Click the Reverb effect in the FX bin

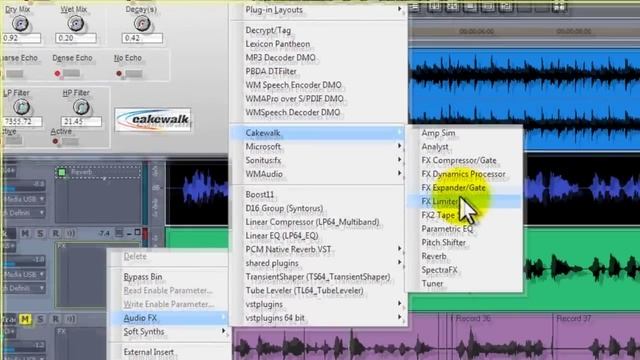(x=98, y=172)
